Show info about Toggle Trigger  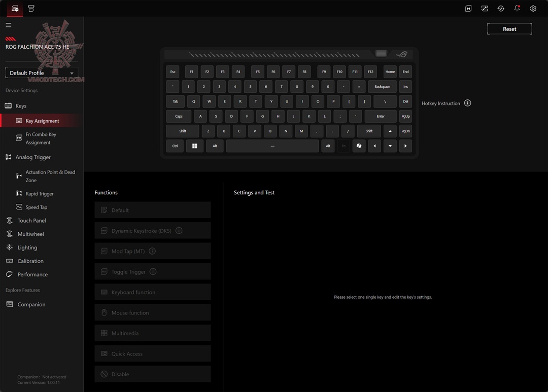153,271
